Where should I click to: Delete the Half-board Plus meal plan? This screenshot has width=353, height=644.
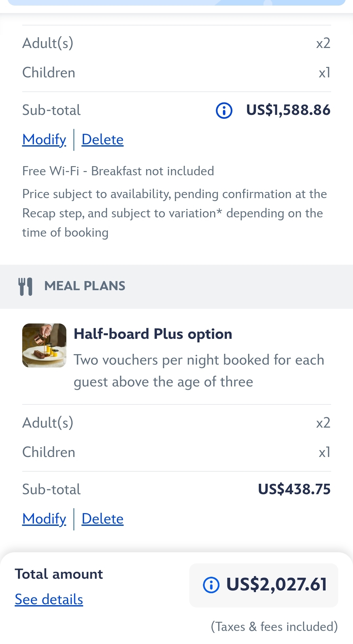point(102,519)
